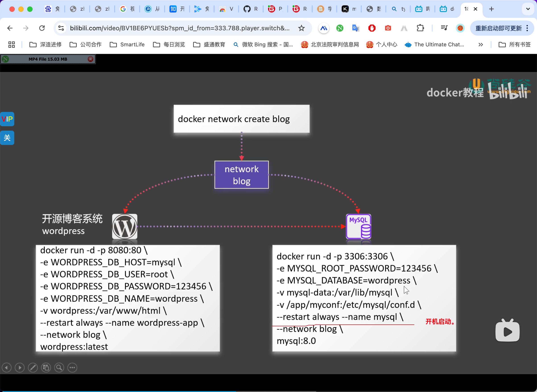This screenshot has height=392, width=537.
Task: Click the bilibili play button overlay
Action: click(507, 331)
